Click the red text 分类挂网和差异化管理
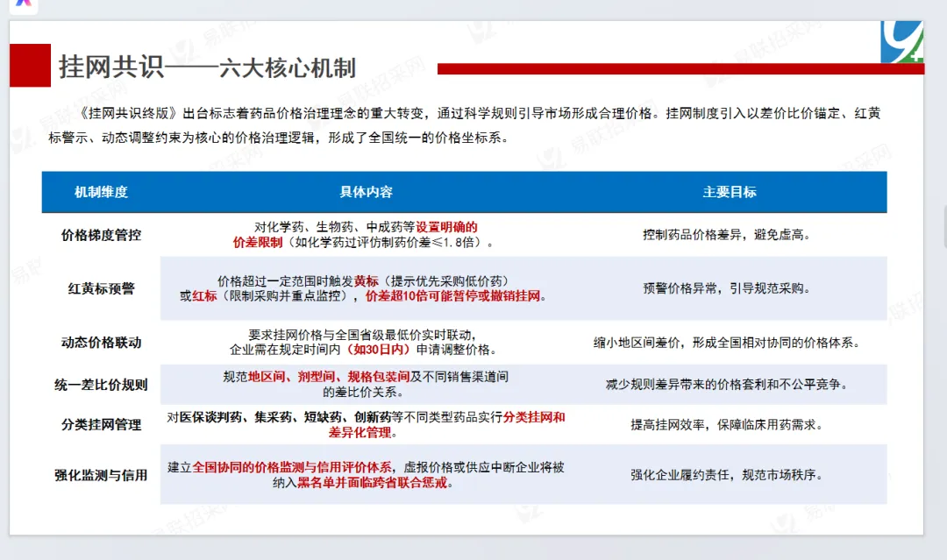 click(447, 424)
